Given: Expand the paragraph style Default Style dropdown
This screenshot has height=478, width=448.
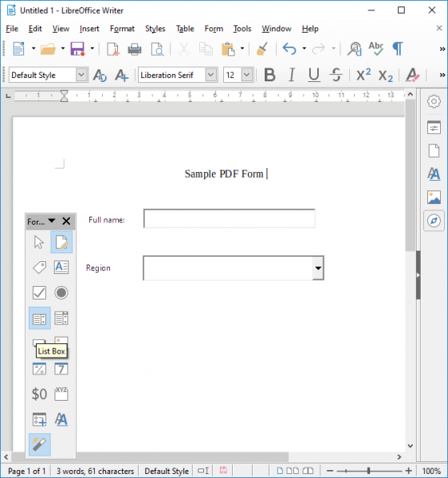Looking at the screenshot, I should point(81,75).
